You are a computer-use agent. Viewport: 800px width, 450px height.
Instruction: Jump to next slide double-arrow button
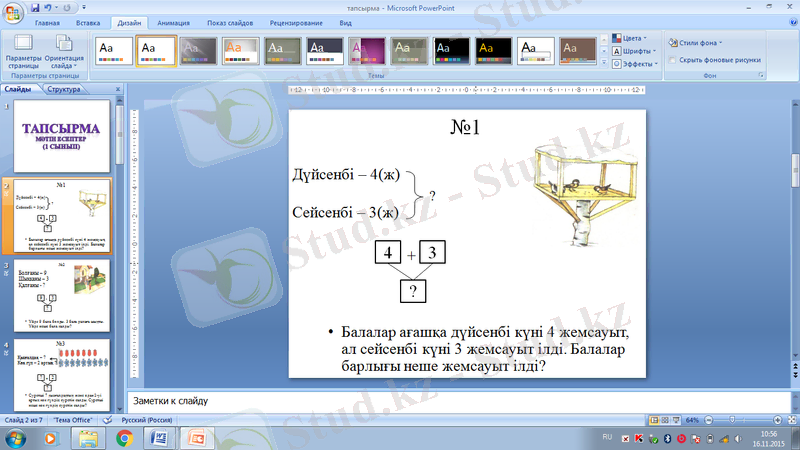tap(795, 375)
